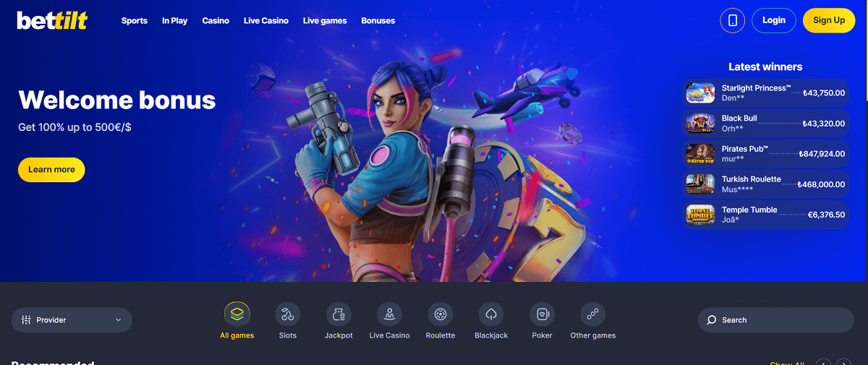Screen dimensions: 868x365
Task: Click the Welcome bonus headline
Action: [x=117, y=100]
